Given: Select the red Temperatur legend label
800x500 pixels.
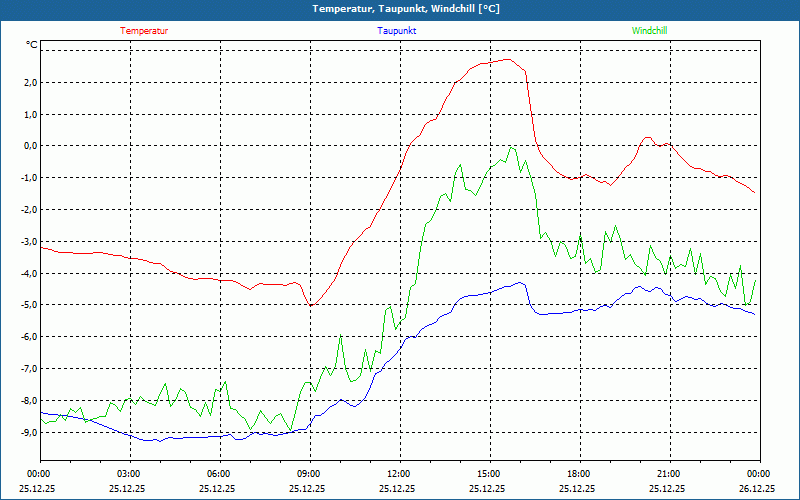Looking at the screenshot, I should (144, 31).
